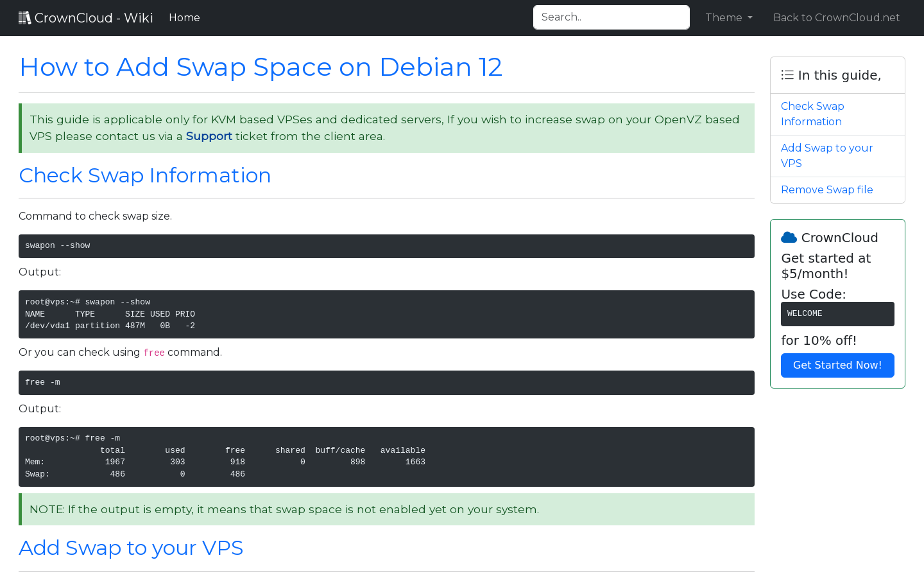924x578 pixels.
Task: Click the CrownCloud wiki bookshelf logo icon
Action: (24, 17)
